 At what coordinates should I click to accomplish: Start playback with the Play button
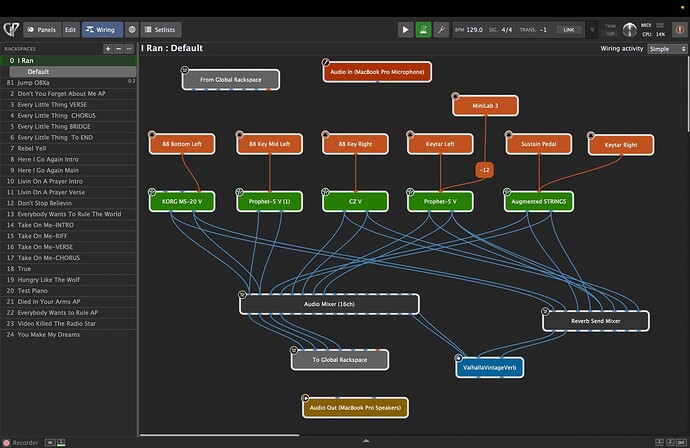click(405, 29)
